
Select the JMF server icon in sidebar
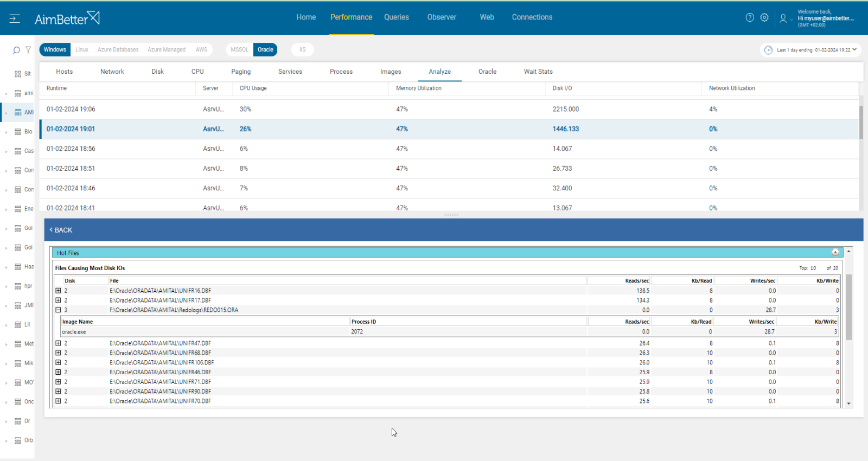tap(18, 305)
